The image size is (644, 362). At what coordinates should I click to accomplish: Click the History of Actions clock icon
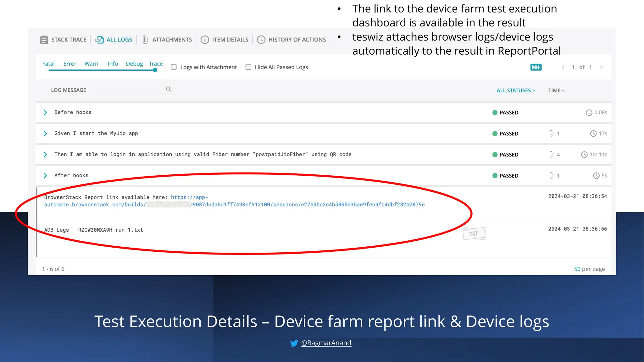pyautogui.click(x=261, y=40)
